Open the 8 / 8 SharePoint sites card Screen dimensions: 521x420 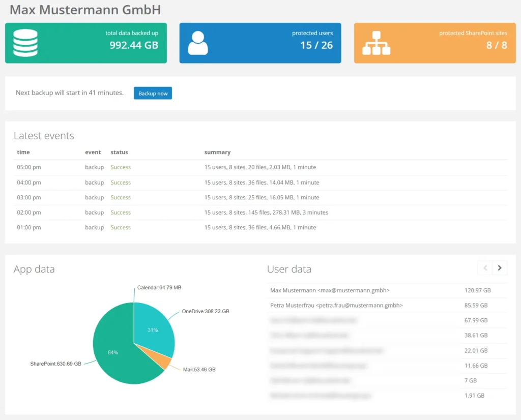tap(435, 43)
